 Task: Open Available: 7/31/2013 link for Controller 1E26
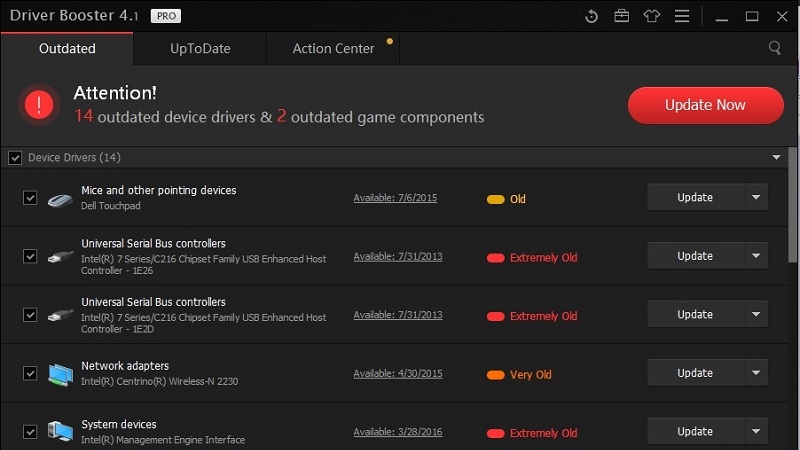tap(398, 257)
